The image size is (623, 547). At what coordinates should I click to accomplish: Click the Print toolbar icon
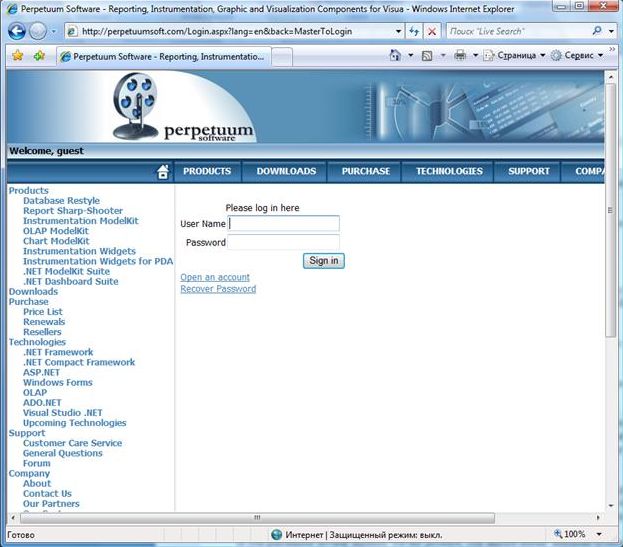[x=460, y=55]
